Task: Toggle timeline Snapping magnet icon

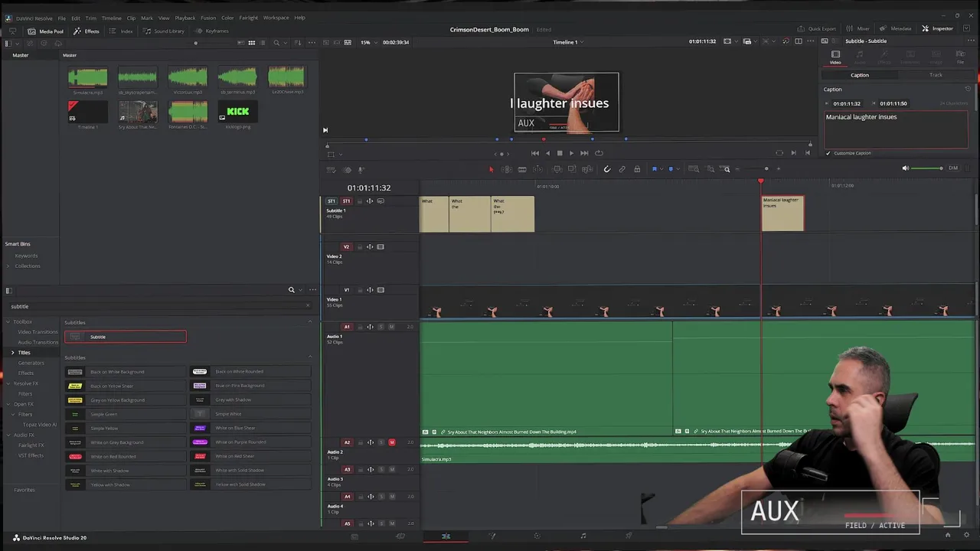Action: pos(607,169)
